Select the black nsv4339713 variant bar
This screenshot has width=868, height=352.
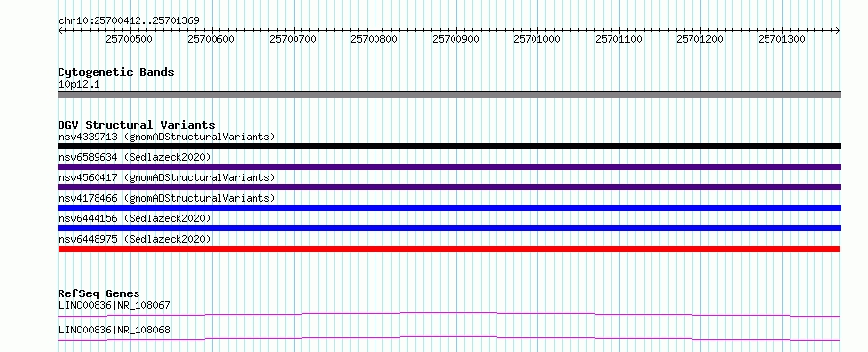click(x=450, y=146)
